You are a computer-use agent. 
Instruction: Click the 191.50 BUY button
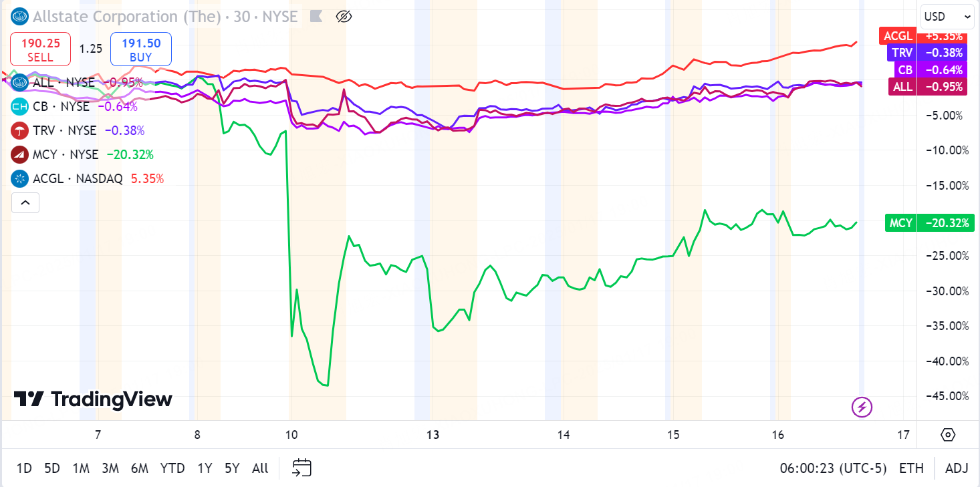pos(140,49)
